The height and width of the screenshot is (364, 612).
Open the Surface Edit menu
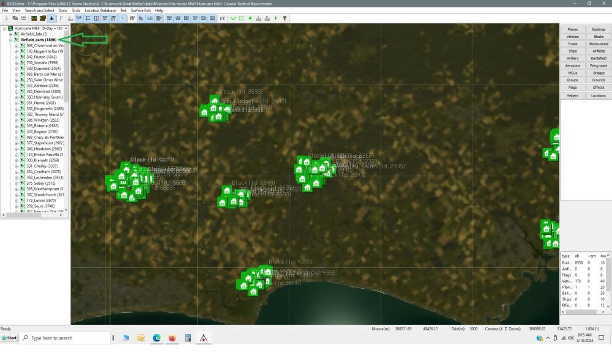141,10
